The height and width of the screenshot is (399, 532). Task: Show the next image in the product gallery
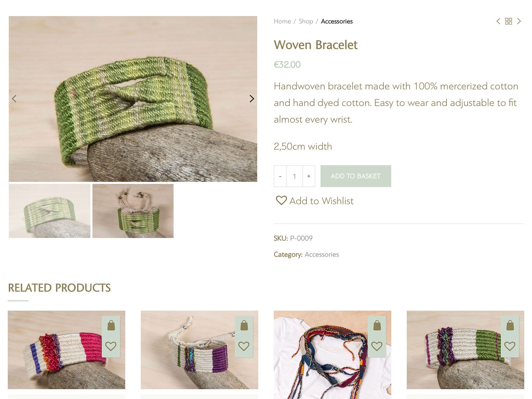tap(252, 99)
